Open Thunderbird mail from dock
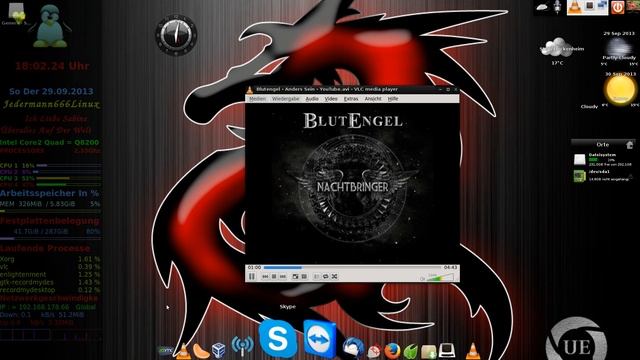This screenshot has height=360, width=640. tap(353, 348)
